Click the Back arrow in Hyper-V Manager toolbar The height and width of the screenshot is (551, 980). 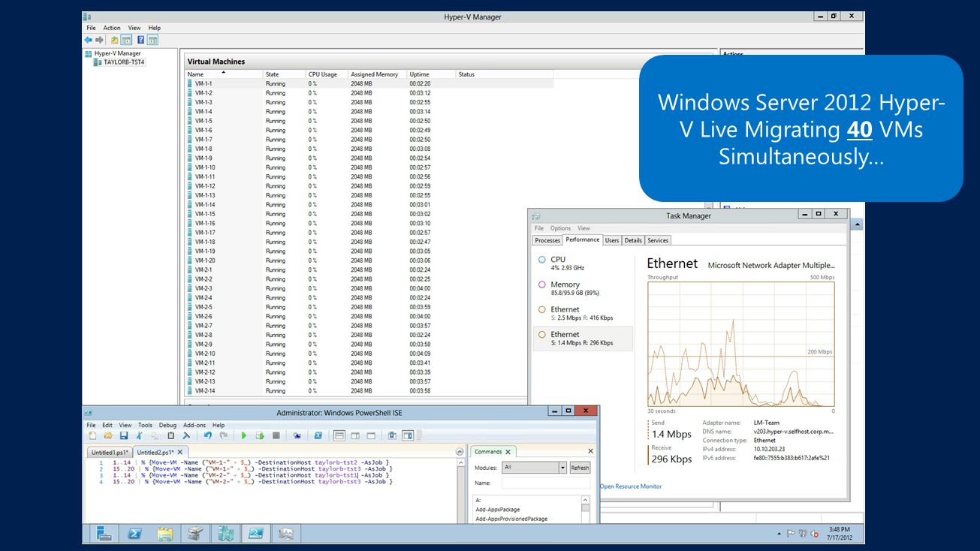[89, 40]
